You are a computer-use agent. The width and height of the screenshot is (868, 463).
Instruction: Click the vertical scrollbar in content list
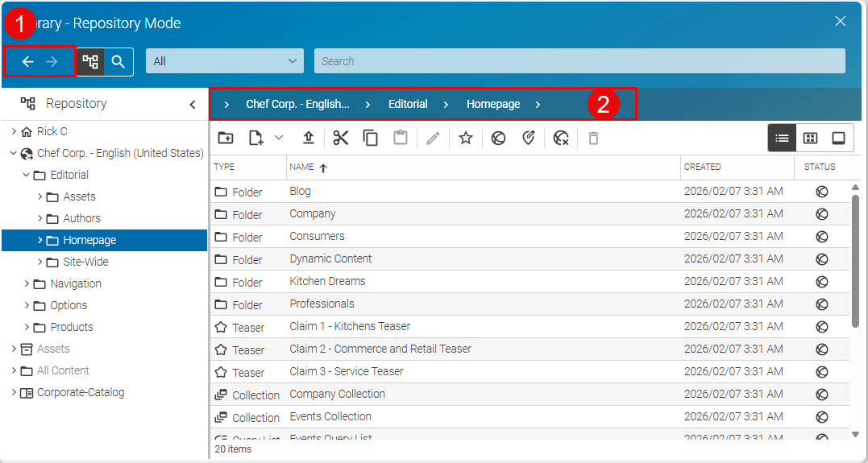[855, 258]
